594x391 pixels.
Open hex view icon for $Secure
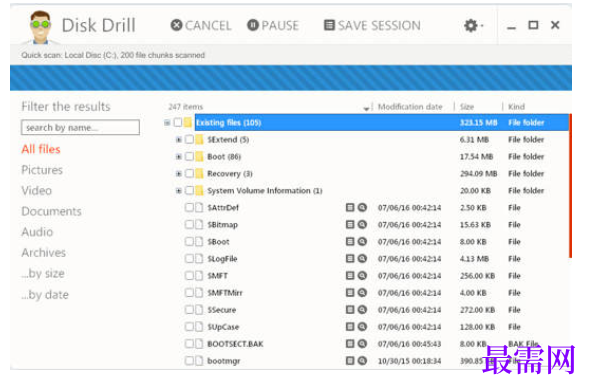point(350,310)
